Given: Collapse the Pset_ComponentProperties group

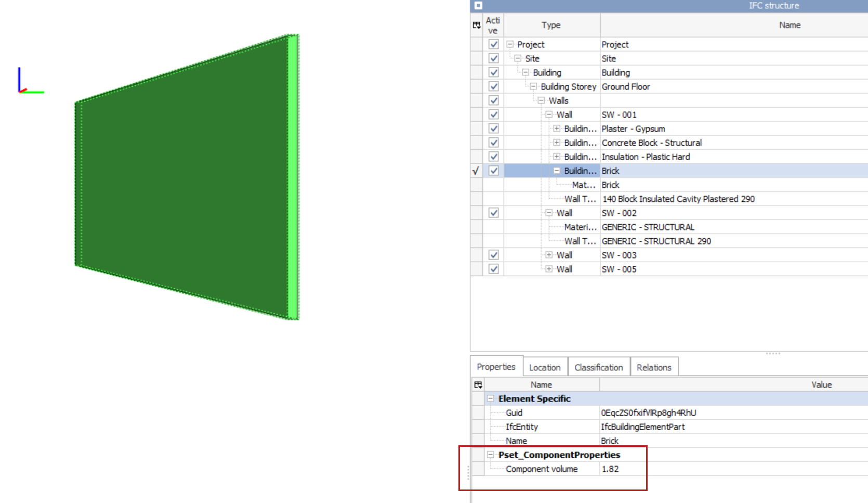Looking at the screenshot, I should (x=490, y=455).
